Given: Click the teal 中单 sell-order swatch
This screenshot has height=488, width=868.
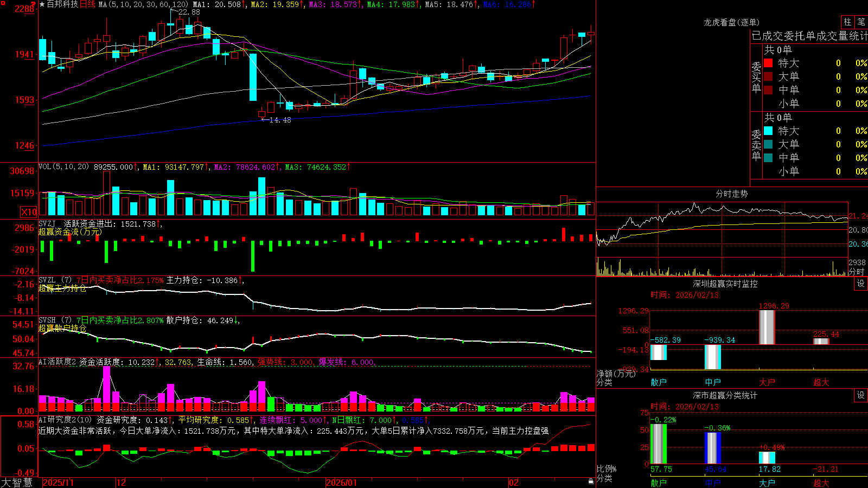Looking at the screenshot, I should pos(768,158).
